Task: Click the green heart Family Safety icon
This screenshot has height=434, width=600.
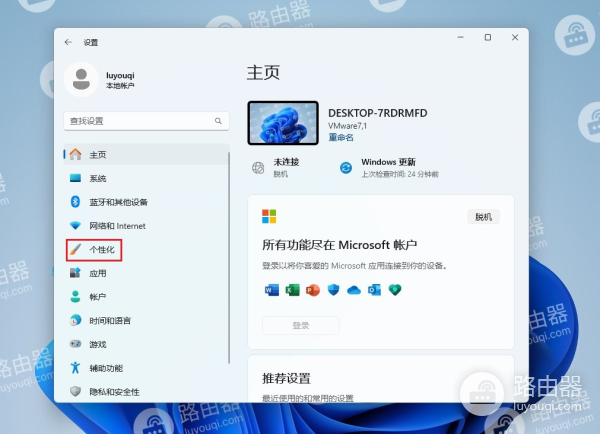Action: coord(395,290)
